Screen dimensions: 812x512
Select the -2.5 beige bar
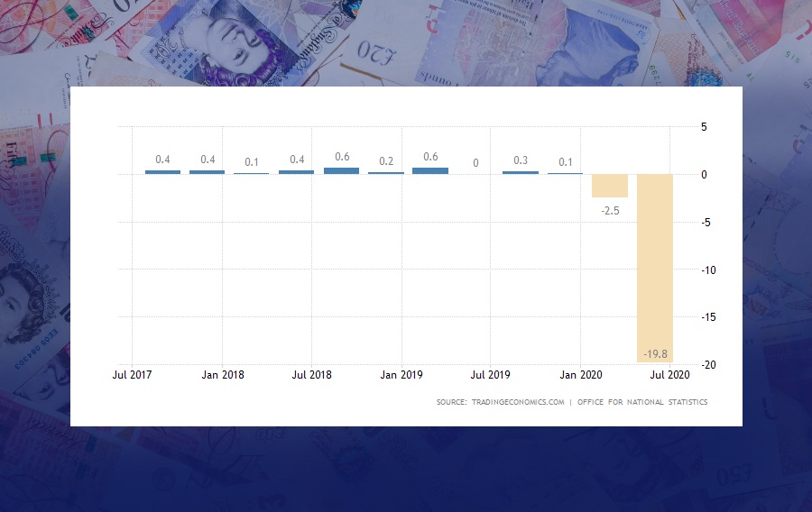coord(610,186)
